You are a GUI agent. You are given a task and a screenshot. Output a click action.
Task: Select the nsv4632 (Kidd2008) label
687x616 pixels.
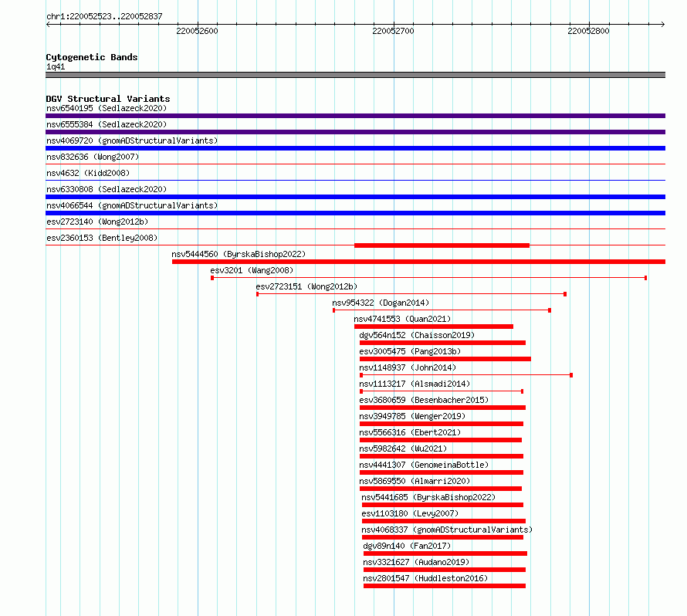(88, 173)
